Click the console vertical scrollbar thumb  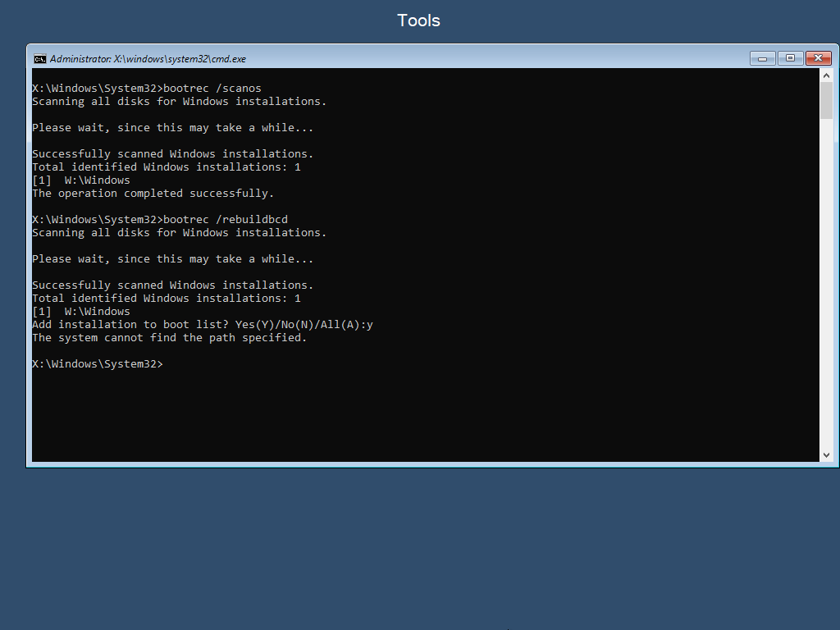pos(826,100)
